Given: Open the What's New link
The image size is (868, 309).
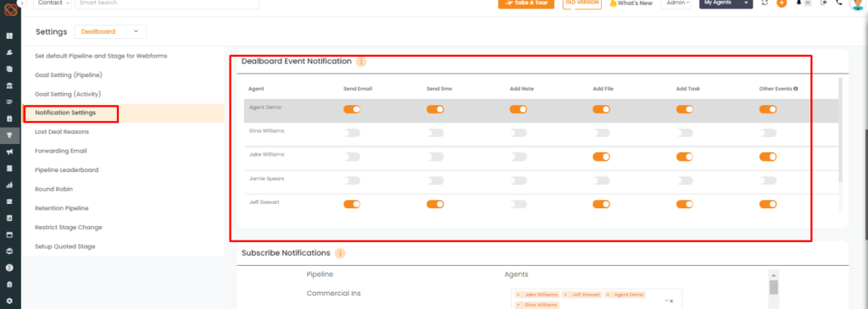Looking at the screenshot, I should [x=631, y=3].
